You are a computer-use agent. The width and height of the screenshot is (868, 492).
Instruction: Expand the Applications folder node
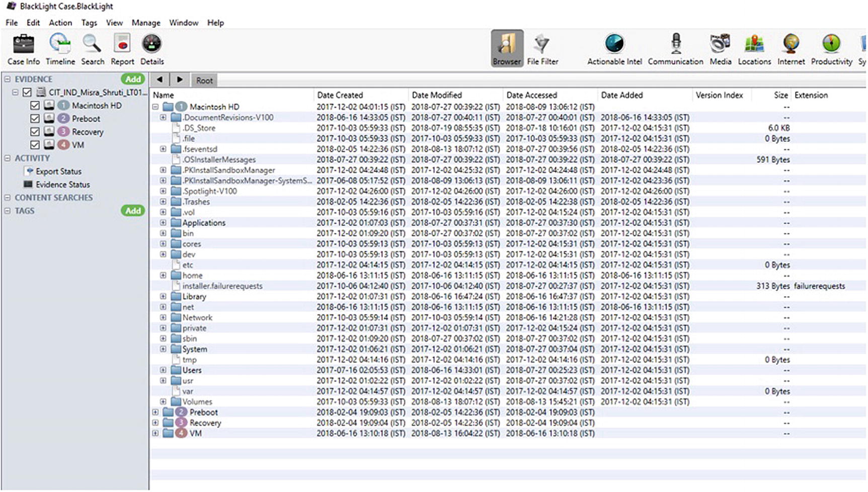(x=163, y=222)
